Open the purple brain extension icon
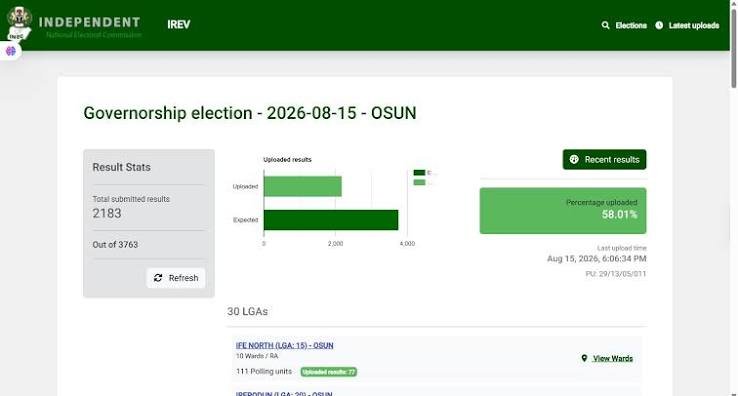 click(11, 51)
